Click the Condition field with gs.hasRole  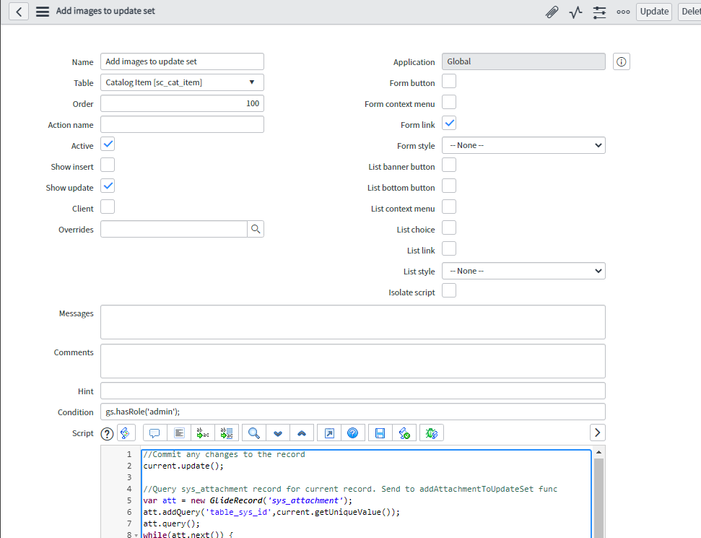click(353, 412)
